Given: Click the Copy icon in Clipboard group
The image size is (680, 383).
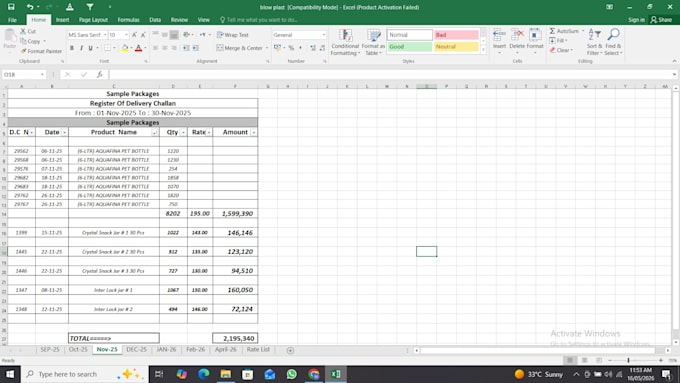Looking at the screenshot, I should pos(23,41).
